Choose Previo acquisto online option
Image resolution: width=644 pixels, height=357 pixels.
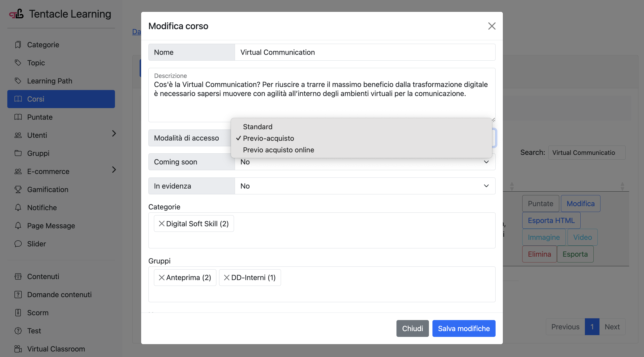[x=278, y=150]
